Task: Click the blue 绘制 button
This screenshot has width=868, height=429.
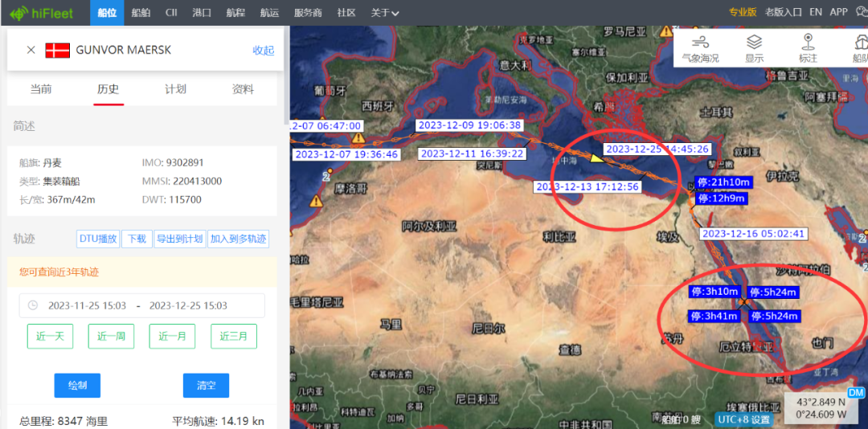Action: (77, 386)
